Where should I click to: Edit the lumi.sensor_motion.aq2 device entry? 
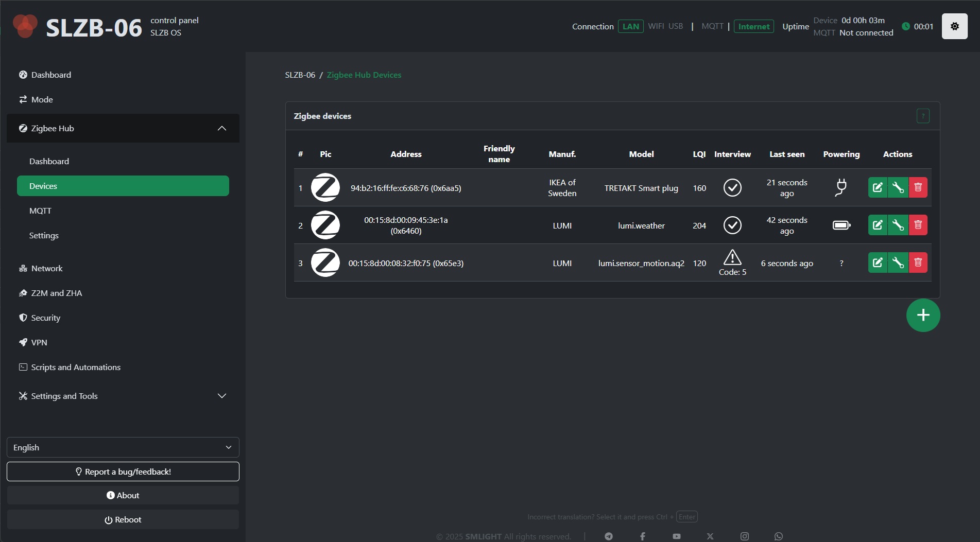[878, 263]
